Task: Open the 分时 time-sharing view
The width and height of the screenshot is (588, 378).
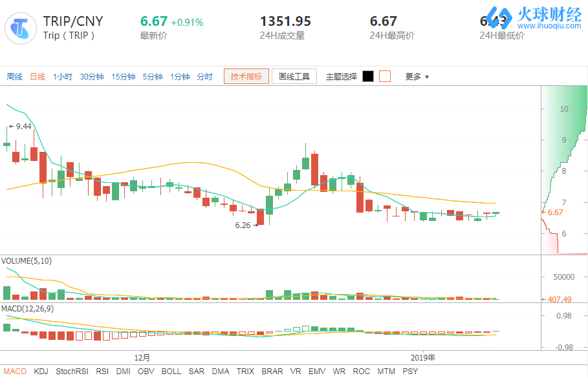Action: [206, 76]
